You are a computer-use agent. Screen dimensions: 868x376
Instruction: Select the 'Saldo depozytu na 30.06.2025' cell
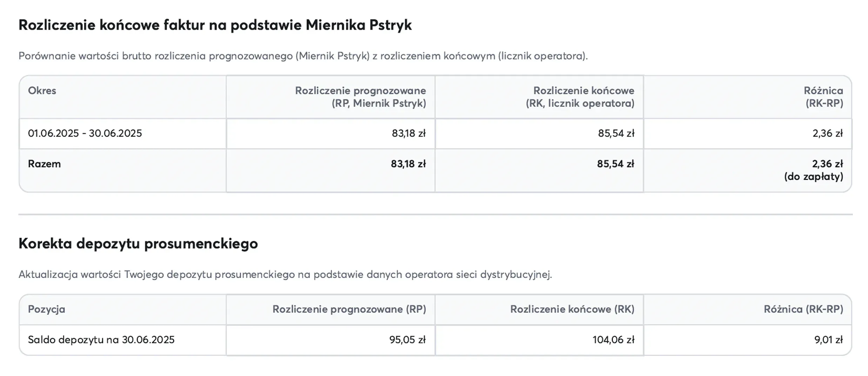(x=101, y=340)
